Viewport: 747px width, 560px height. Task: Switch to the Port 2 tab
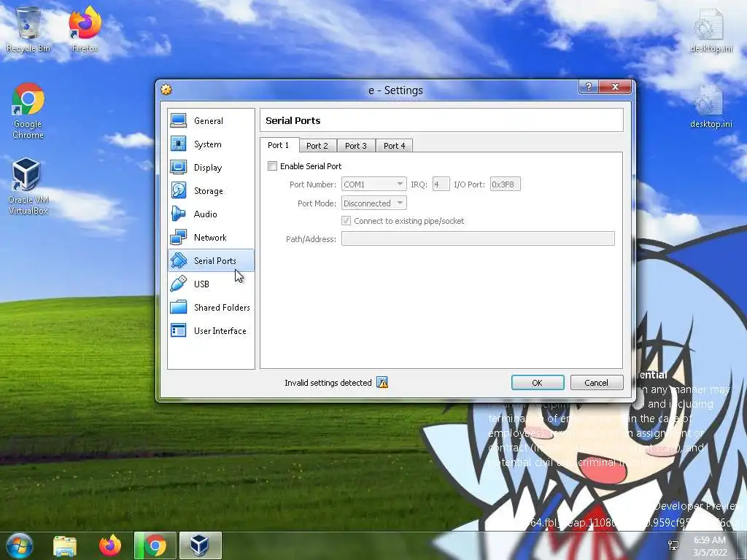point(317,146)
